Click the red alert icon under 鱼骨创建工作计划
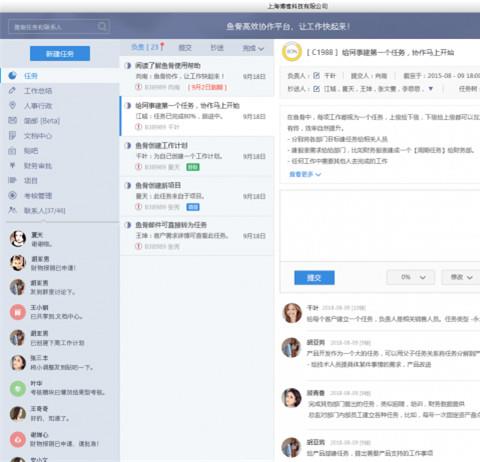 click(x=138, y=167)
